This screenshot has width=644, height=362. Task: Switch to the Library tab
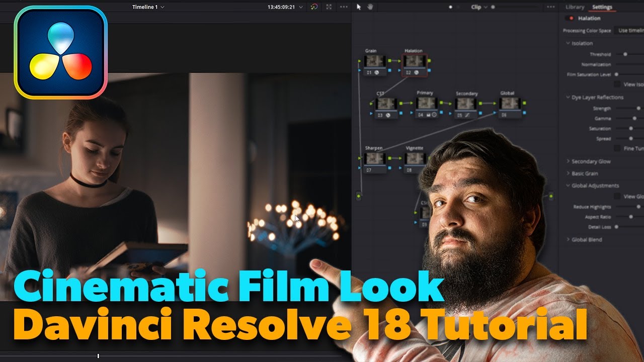click(x=575, y=7)
